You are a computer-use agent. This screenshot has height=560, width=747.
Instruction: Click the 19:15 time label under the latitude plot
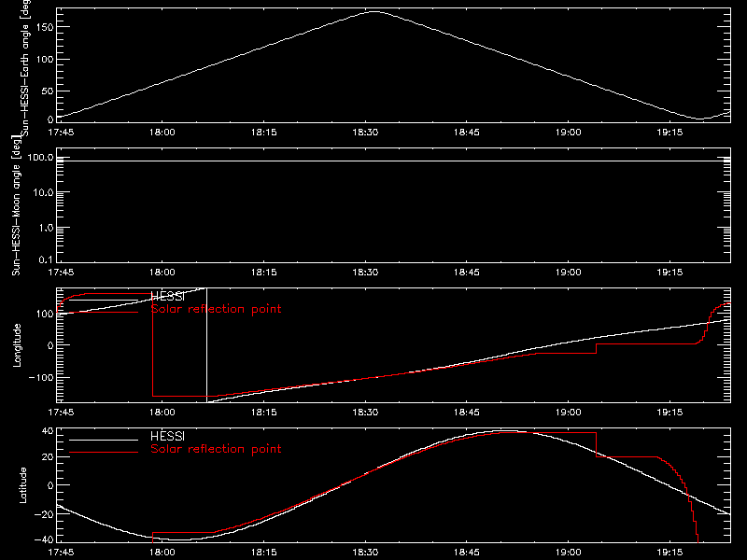pos(669,553)
